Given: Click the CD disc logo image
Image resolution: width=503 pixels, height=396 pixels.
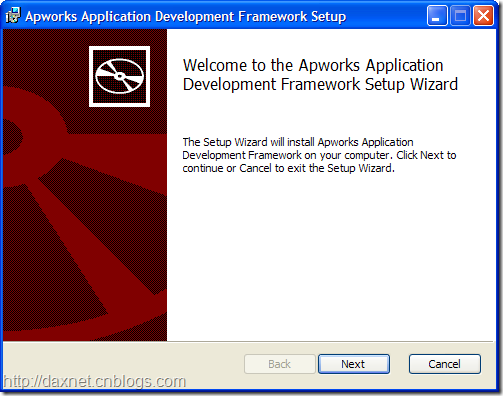Looking at the screenshot, I should pos(119,76).
